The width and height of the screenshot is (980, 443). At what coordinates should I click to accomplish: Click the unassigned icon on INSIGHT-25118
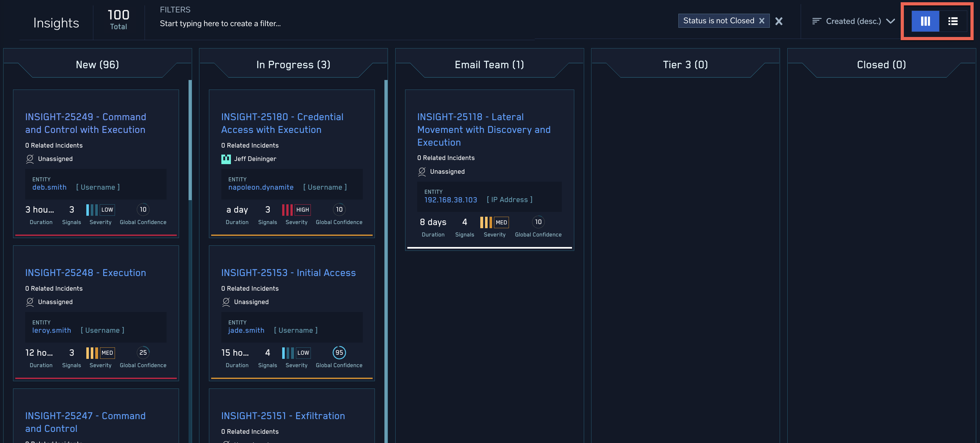[x=422, y=172]
